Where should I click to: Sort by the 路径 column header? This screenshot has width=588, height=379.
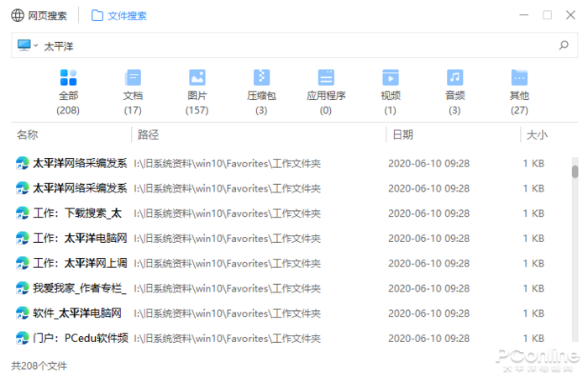point(148,134)
